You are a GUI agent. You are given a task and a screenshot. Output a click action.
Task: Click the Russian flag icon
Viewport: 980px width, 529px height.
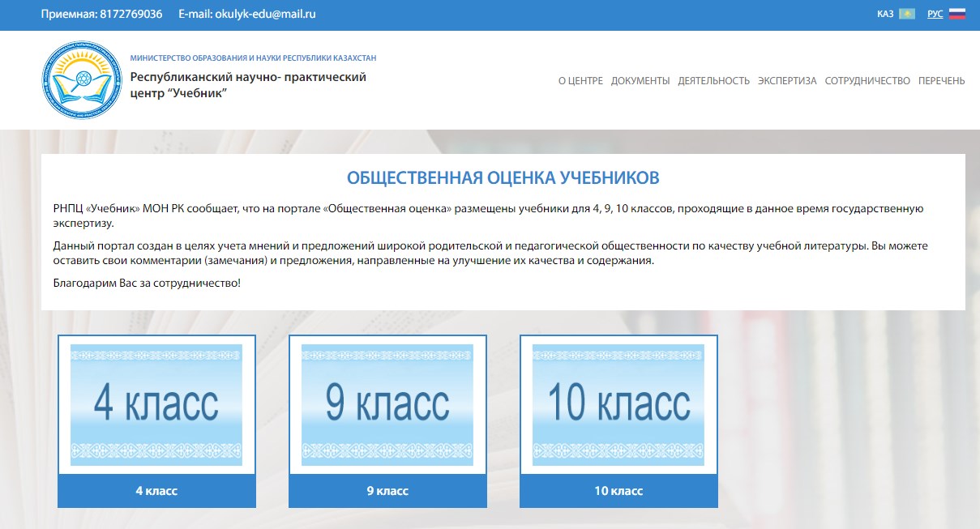[957, 14]
